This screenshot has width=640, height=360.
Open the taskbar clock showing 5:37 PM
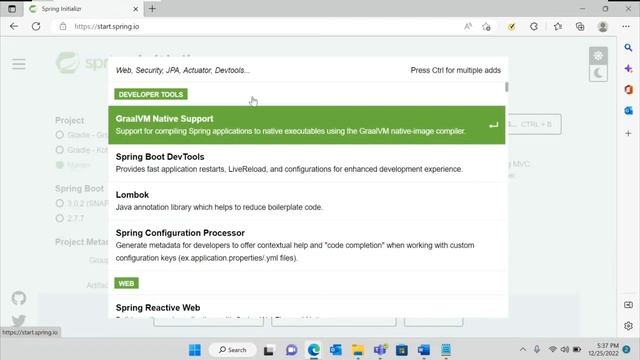603,349
